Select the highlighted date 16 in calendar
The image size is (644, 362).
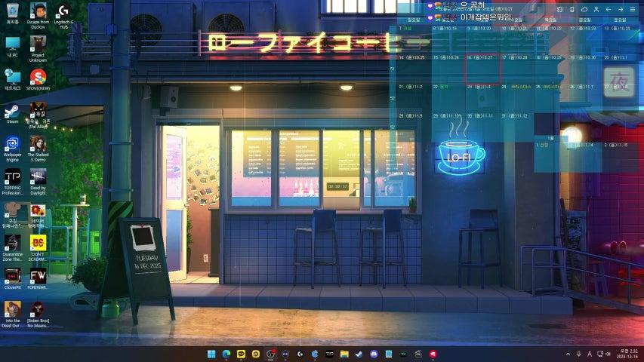click(483, 69)
